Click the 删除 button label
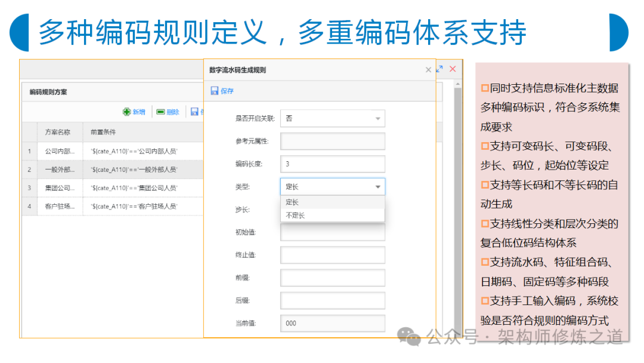The image size is (644, 363). [x=173, y=112]
